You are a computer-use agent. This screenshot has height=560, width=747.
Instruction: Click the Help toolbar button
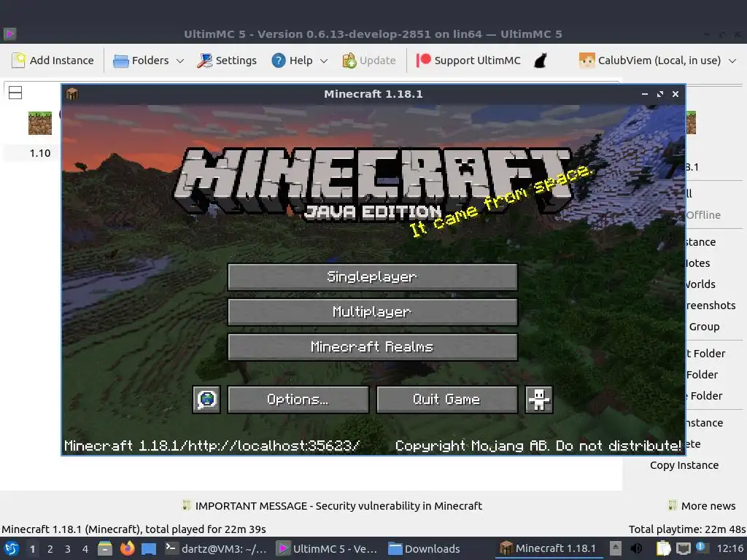pos(292,61)
